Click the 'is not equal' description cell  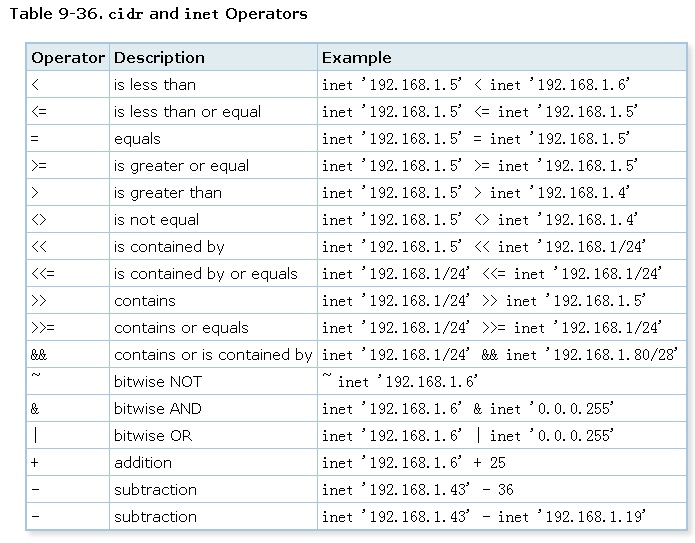point(156,220)
